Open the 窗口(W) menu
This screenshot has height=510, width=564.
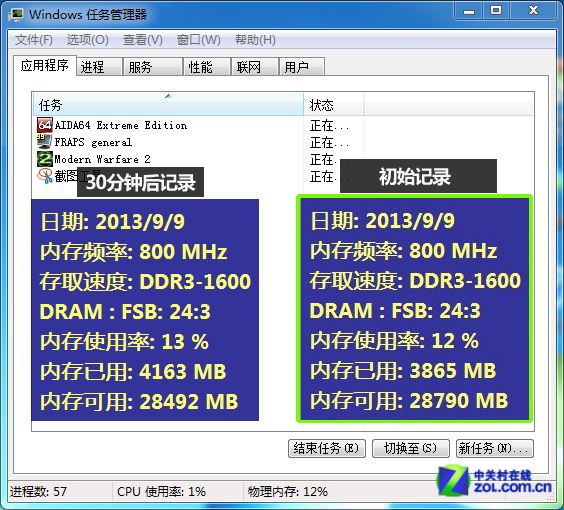[199, 40]
